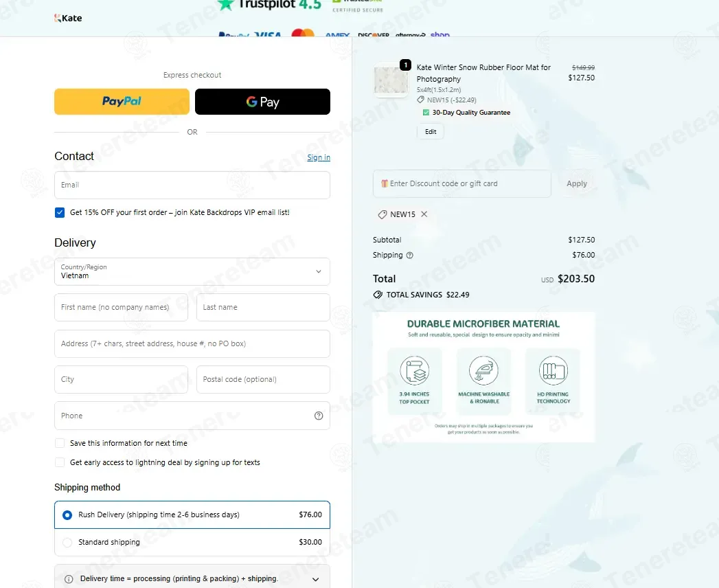Click the Phone input field
Image resolution: width=719 pixels, height=588 pixels.
coord(192,416)
